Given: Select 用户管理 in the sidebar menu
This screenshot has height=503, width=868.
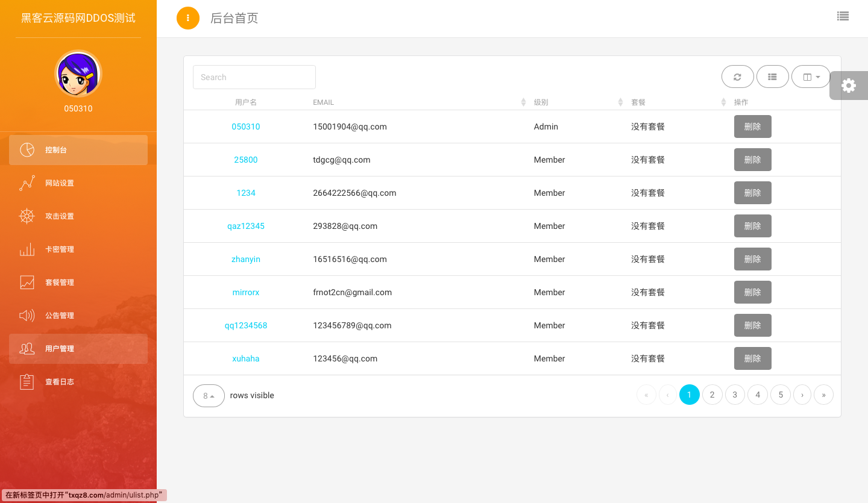Looking at the screenshot, I should point(59,349).
